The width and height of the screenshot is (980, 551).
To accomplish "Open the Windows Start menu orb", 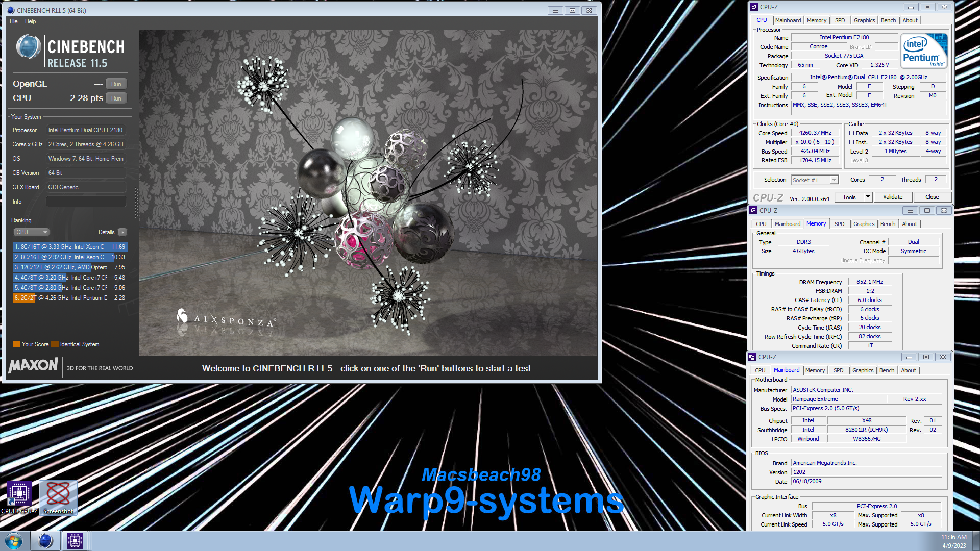I will click(14, 541).
